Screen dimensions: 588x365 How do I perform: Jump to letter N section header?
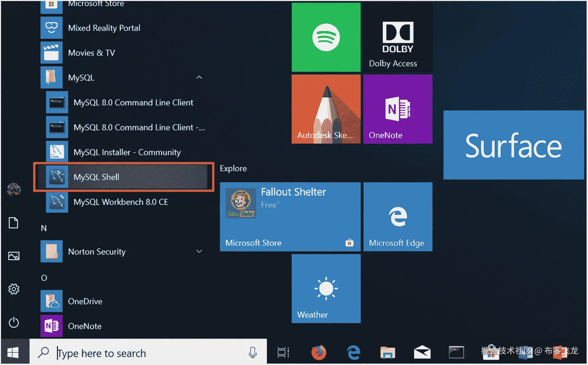[44, 228]
